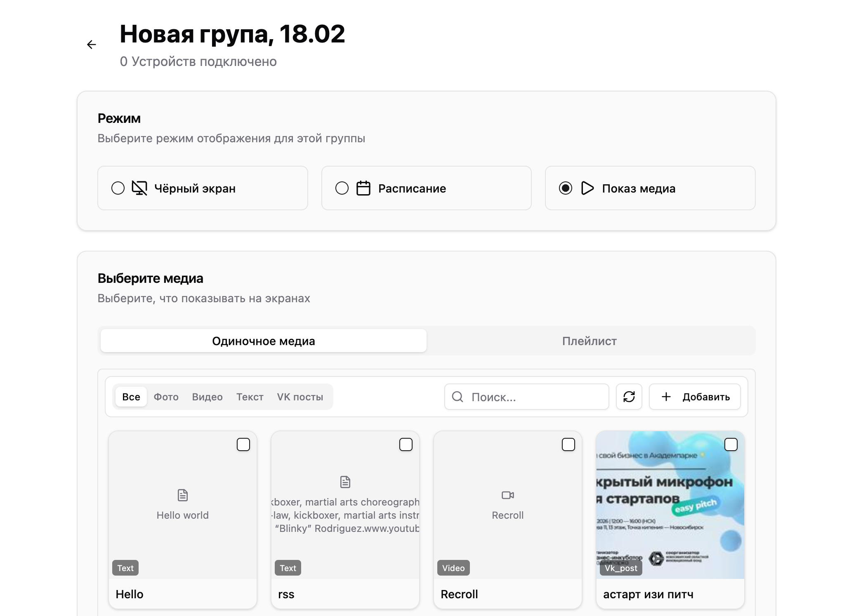Image resolution: width=849 pixels, height=616 pixels.
Task: Check the rss media card checkbox
Action: [406, 444]
